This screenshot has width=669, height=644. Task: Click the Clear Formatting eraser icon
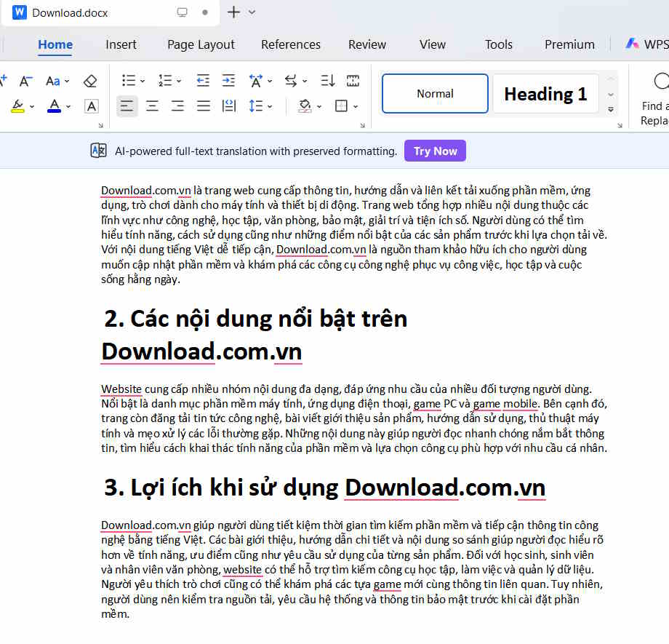click(x=90, y=81)
